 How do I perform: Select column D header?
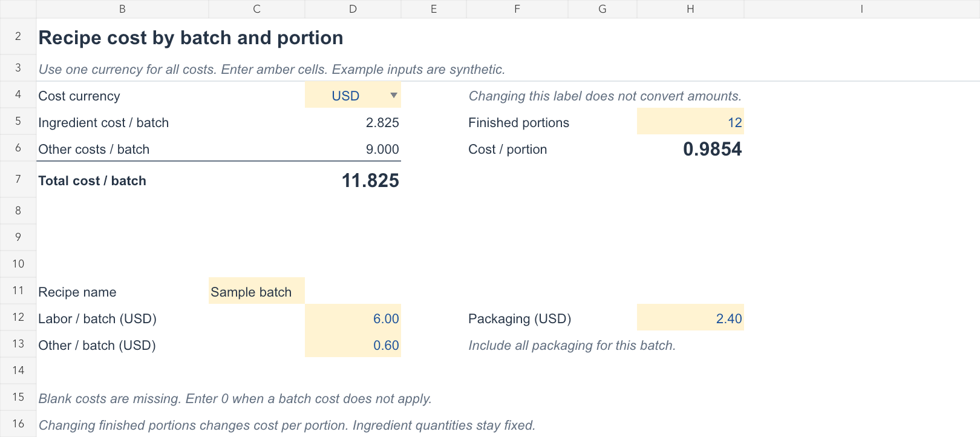tap(353, 9)
